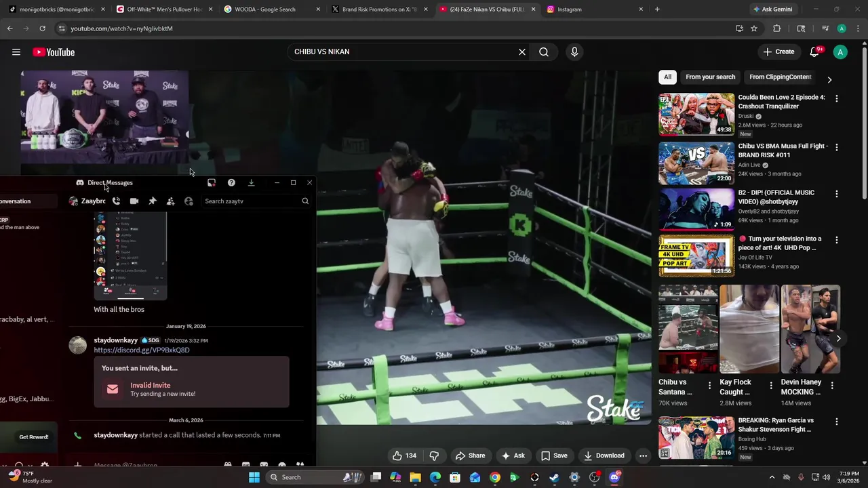Viewport: 868px width, 488px height.
Task: Open options for Ryan Garcia video
Action: coord(836,422)
